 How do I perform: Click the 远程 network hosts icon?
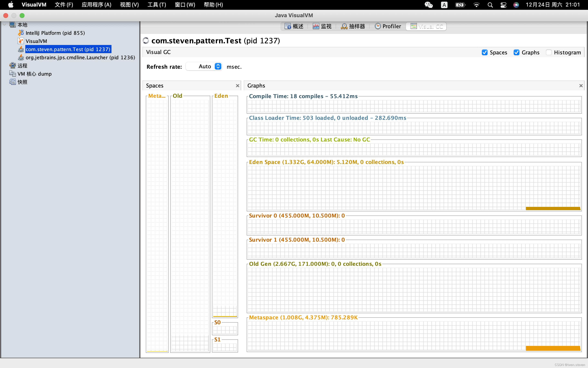pos(13,65)
